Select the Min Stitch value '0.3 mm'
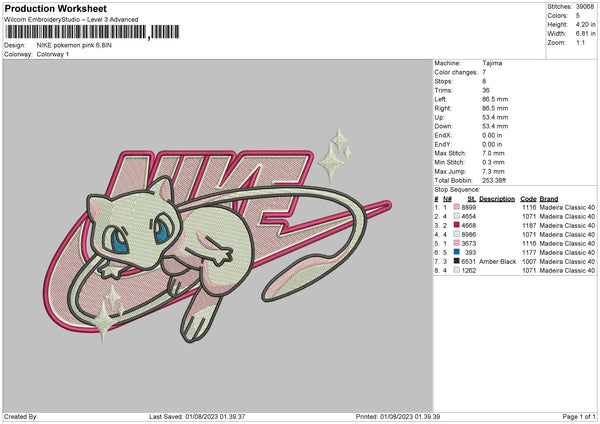Image resolution: width=600 pixels, height=424 pixels. click(x=493, y=162)
